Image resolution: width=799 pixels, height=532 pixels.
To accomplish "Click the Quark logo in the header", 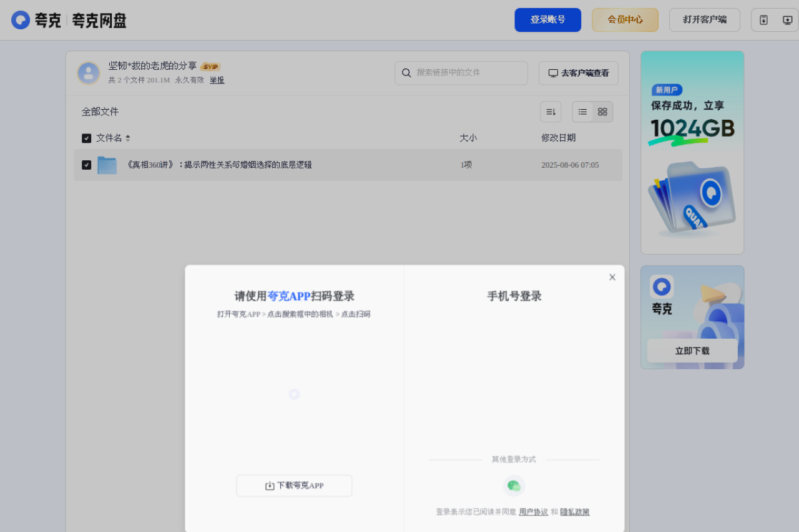I will point(21,19).
